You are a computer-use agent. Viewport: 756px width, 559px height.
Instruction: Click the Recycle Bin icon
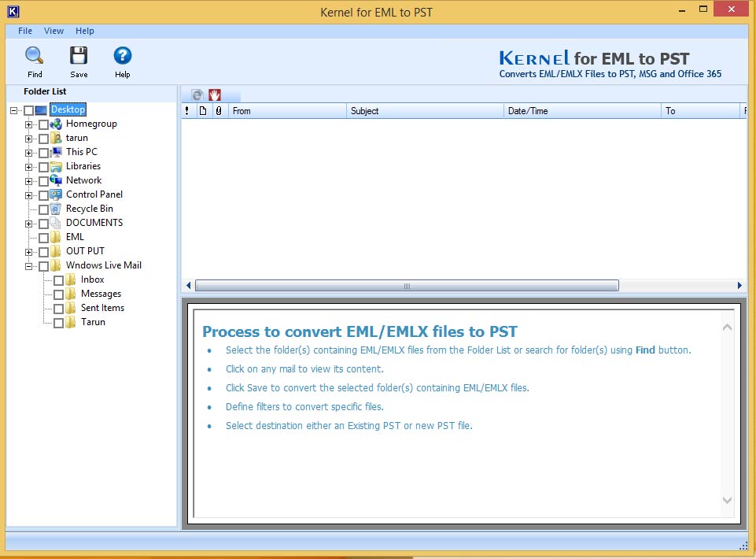coord(56,209)
